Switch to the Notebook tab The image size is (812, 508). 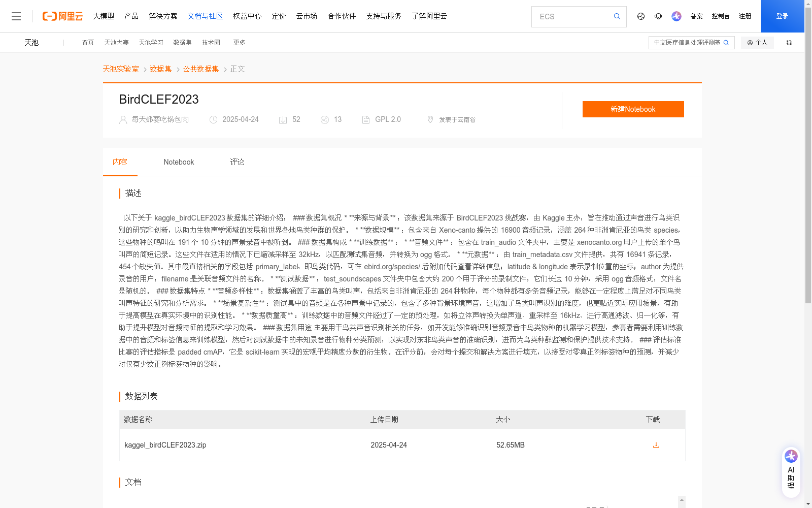click(x=179, y=162)
